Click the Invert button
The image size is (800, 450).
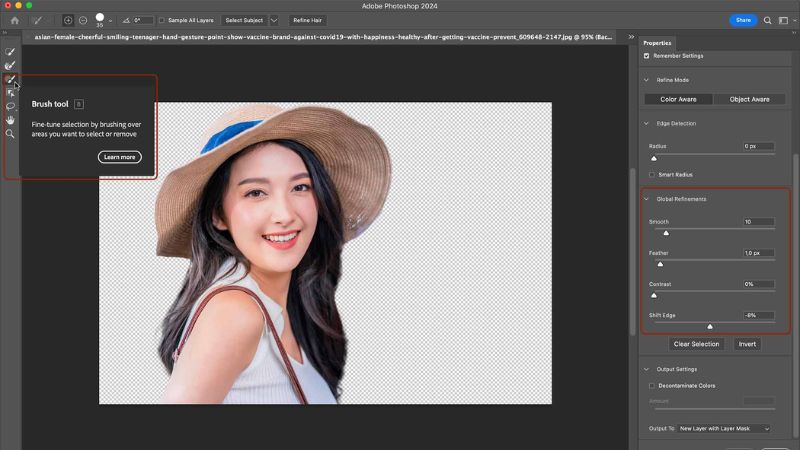coord(747,344)
